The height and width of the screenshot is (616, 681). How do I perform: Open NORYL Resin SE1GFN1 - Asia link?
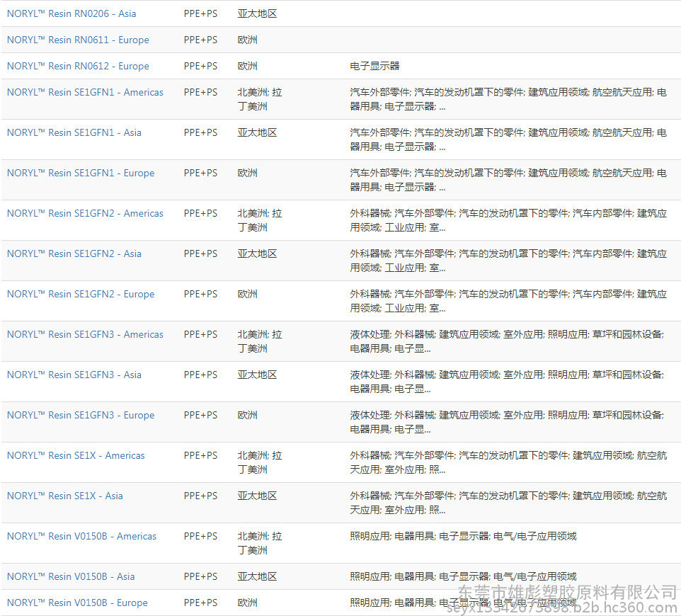(x=74, y=133)
